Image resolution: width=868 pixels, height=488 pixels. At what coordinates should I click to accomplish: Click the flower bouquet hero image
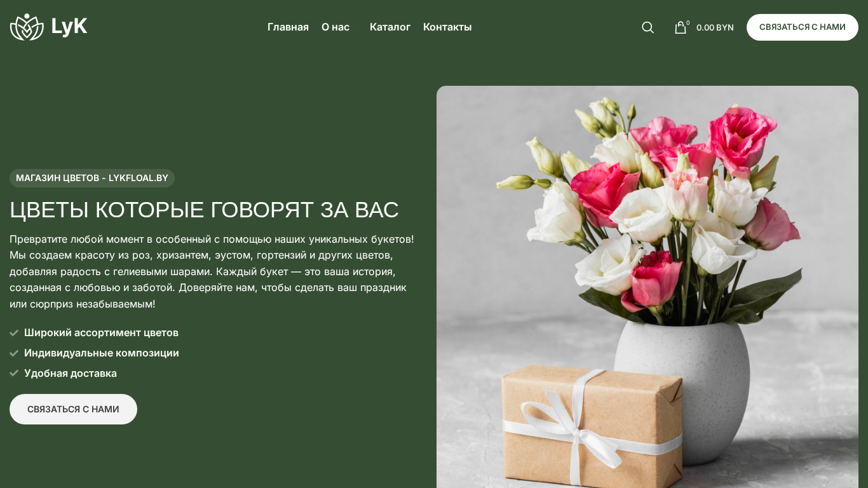[x=647, y=287]
